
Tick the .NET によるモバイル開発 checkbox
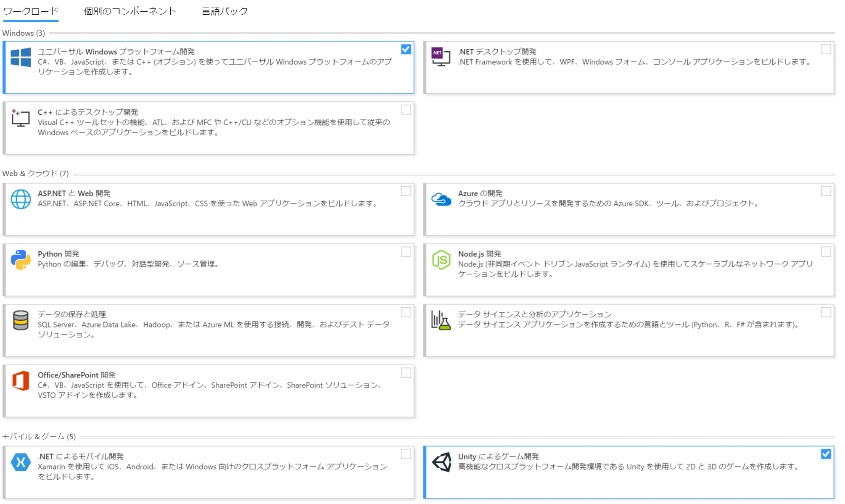coord(406,454)
